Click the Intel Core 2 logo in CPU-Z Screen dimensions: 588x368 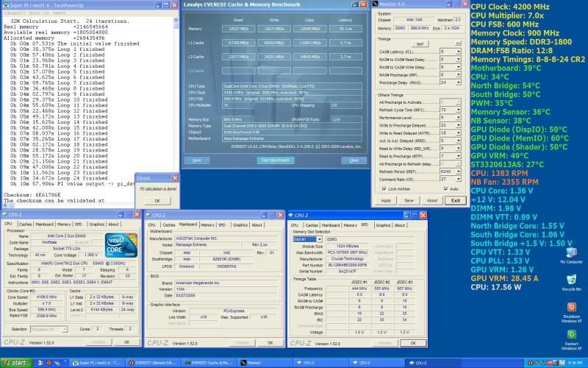point(121,246)
